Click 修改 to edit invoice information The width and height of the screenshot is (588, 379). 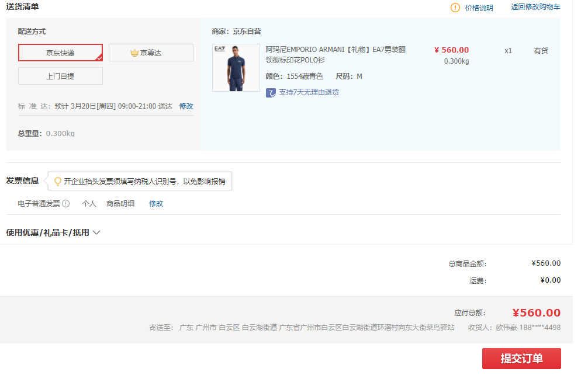coord(156,204)
